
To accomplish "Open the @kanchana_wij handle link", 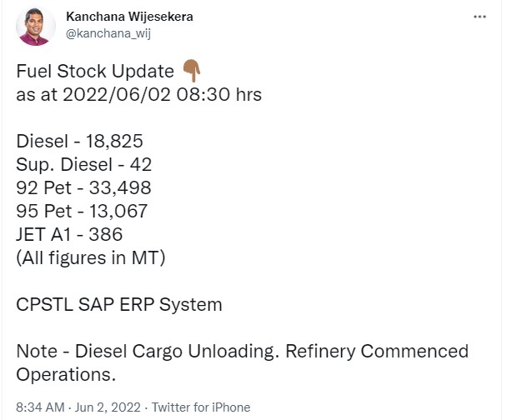I will click(x=108, y=33).
